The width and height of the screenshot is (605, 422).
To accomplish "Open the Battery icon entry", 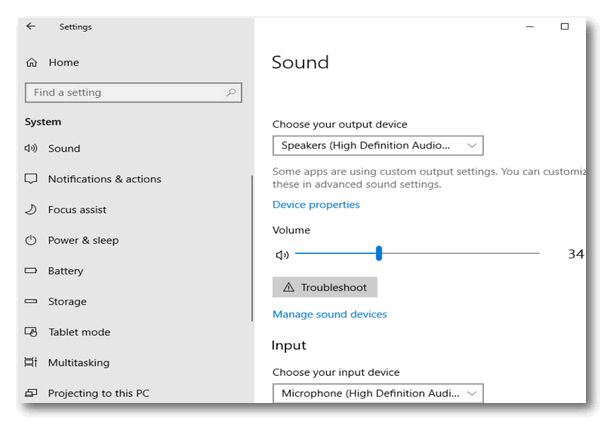I will [31, 271].
